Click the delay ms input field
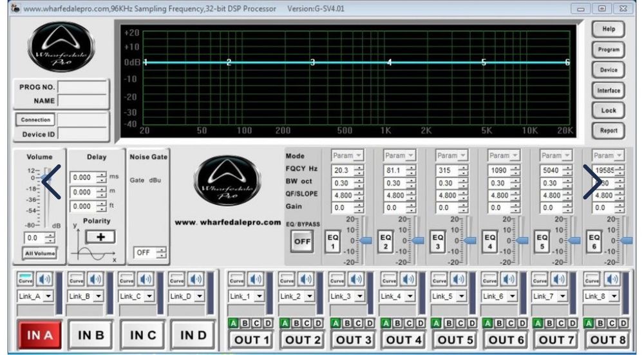This screenshot has width=644, height=355. (83, 177)
